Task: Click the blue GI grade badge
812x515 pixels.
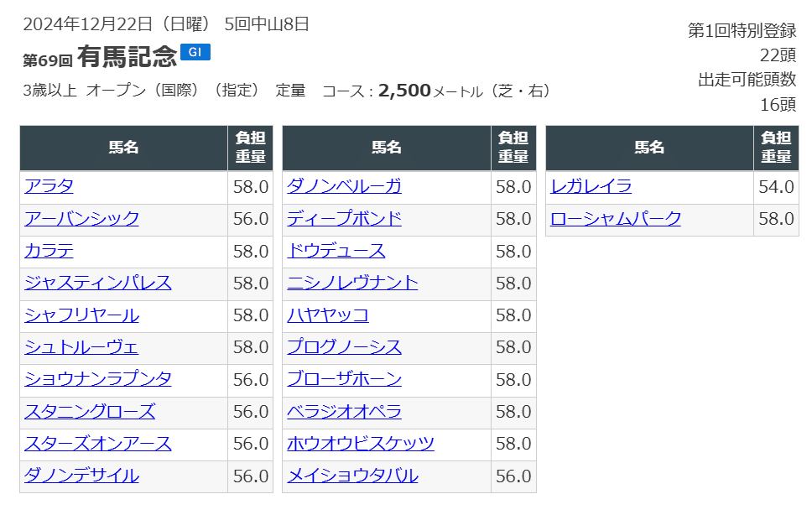Action: pos(195,52)
